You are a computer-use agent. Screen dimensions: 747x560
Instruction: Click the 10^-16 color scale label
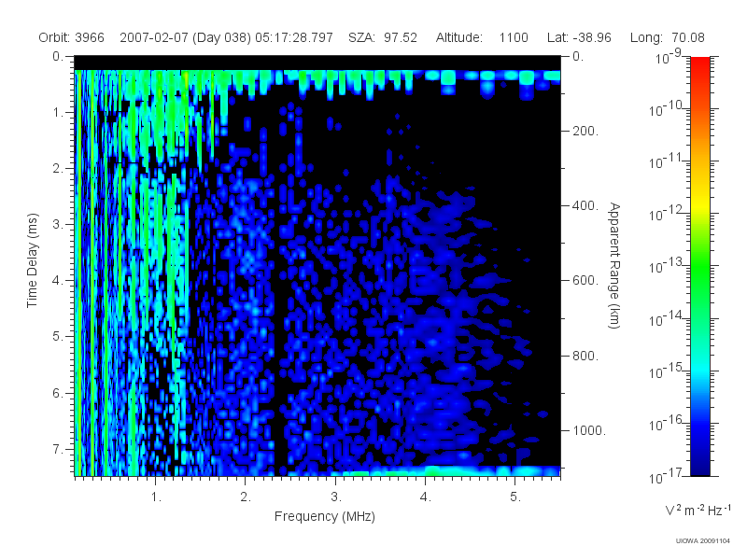(667, 423)
